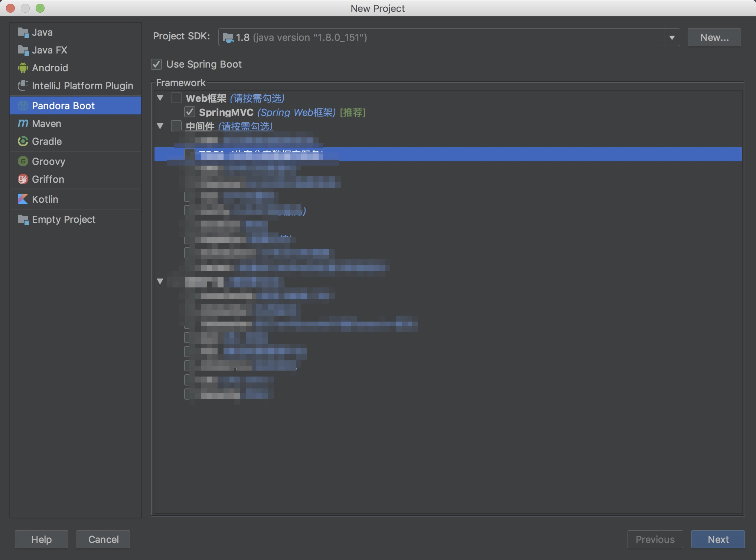The height and width of the screenshot is (560, 756).
Task: Open the Project SDK dropdown arrow
Action: [x=672, y=38]
